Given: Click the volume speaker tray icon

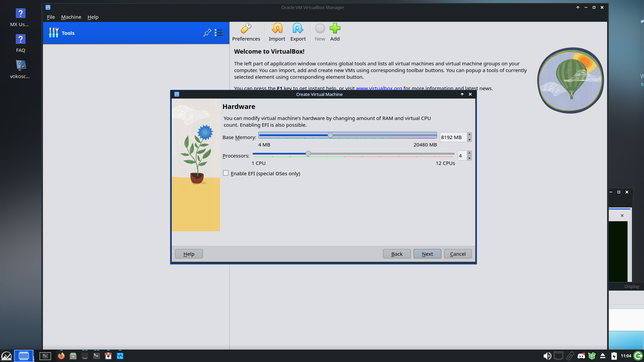Looking at the screenshot, I should click(547, 356).
